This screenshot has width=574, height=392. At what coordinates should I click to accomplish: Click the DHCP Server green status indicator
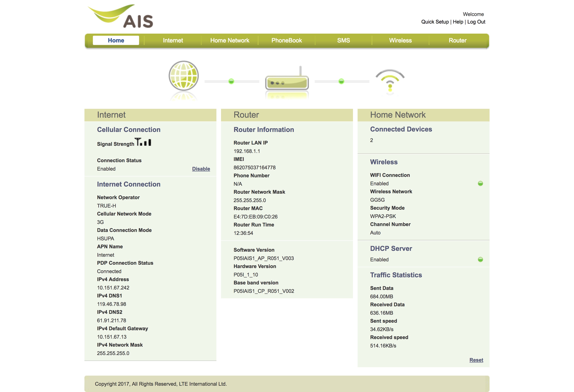480,259
